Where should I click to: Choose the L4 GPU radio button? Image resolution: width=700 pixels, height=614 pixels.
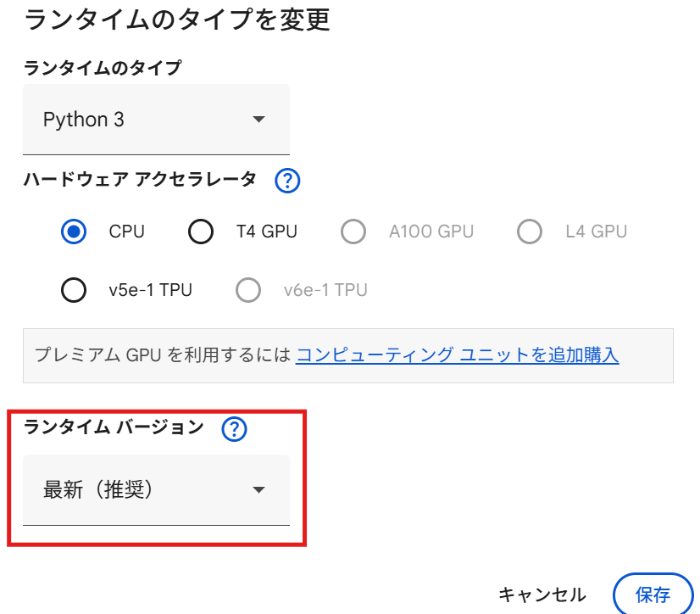point(530,232)
